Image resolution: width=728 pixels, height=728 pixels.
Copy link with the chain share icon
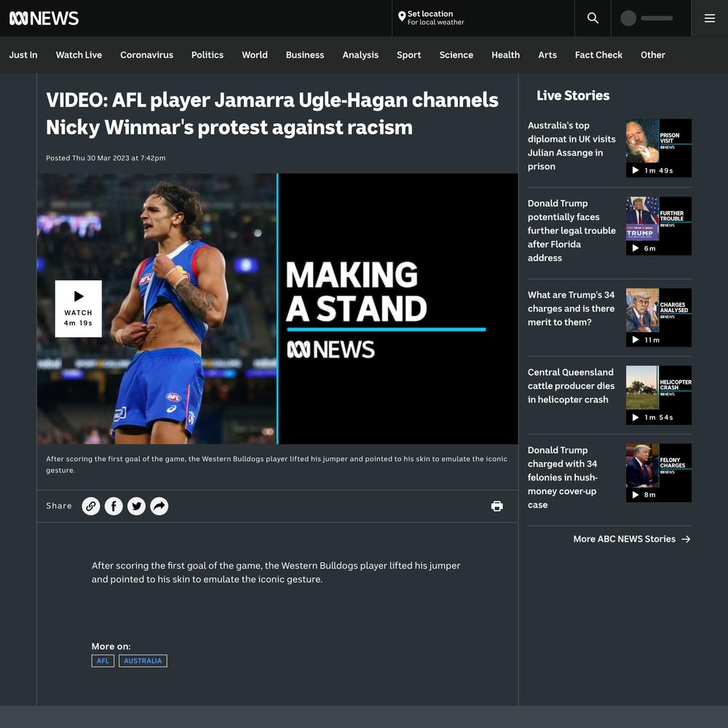[91, 506]
